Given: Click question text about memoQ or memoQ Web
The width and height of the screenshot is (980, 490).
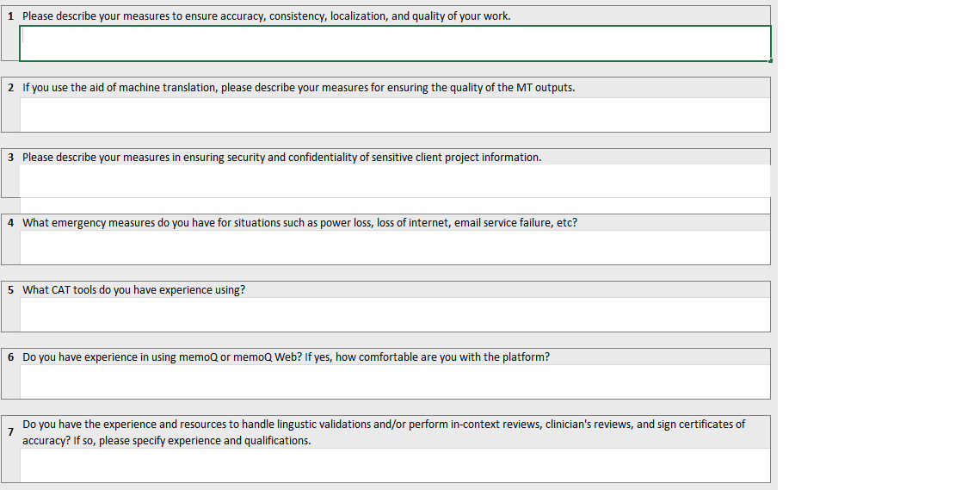Looking at the screenshot, I should click(x=287, y=357).
